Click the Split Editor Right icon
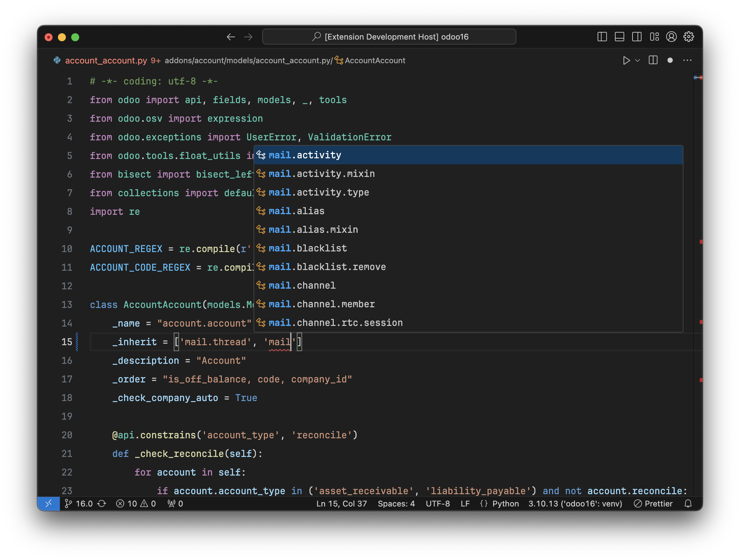740x560 pixels. coord(653,61)
